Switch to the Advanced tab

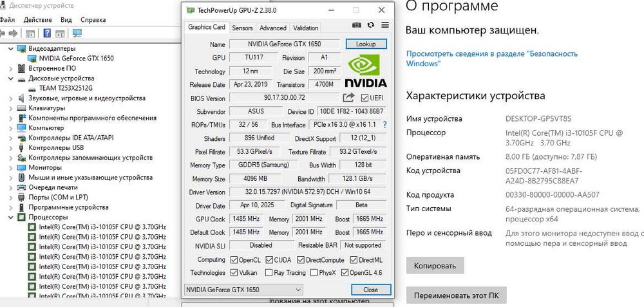tap(272, 28)
